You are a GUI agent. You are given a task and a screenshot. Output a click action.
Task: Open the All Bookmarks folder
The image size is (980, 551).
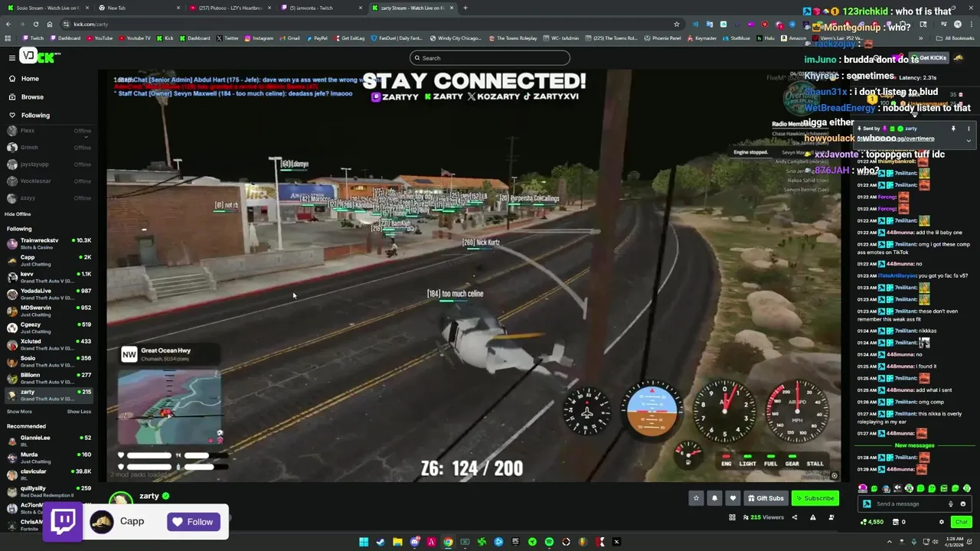[x=956, y=38]
